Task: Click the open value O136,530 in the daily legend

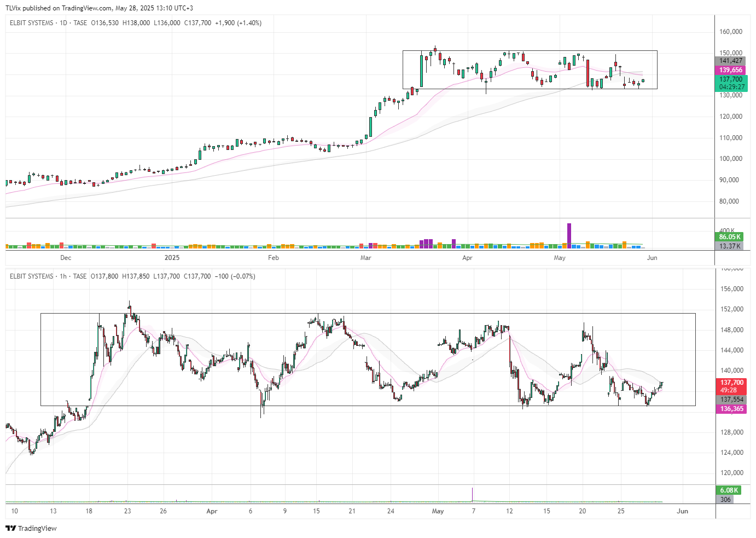Action: tap(104, 23)
